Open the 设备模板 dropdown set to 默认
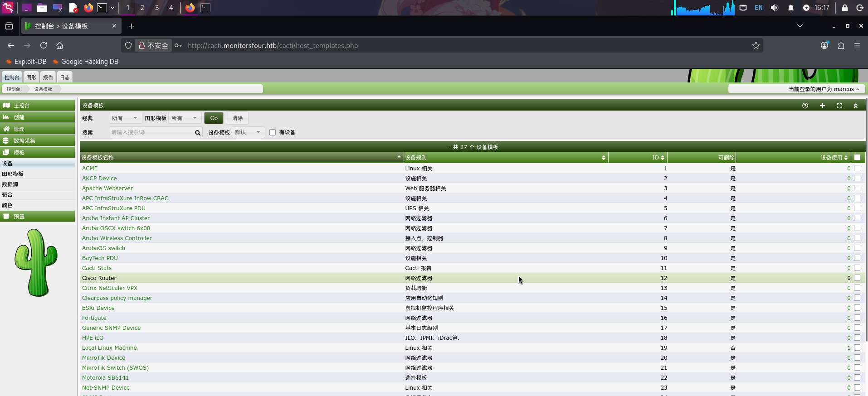 click(x=249, y=132)
